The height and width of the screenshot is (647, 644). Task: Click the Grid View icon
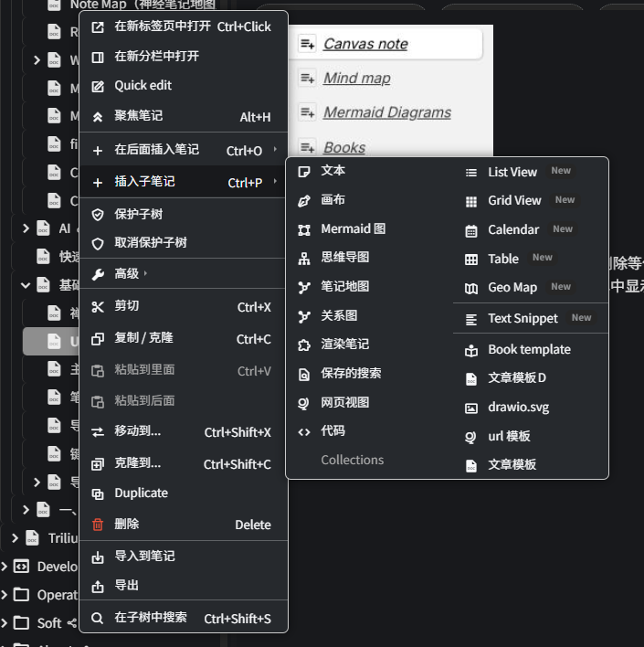(x=471, y=201)
